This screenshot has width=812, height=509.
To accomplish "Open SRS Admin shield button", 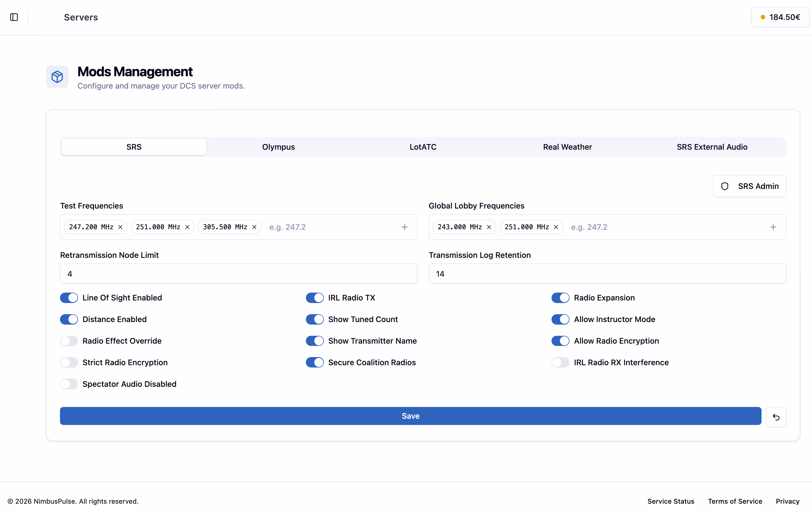I will point(749,186).
